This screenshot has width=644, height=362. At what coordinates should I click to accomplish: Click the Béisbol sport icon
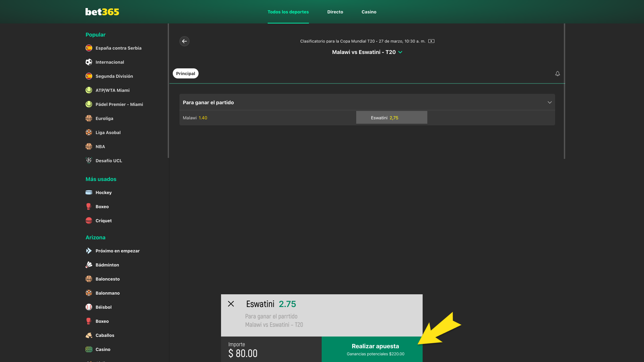tap(89, 307)
